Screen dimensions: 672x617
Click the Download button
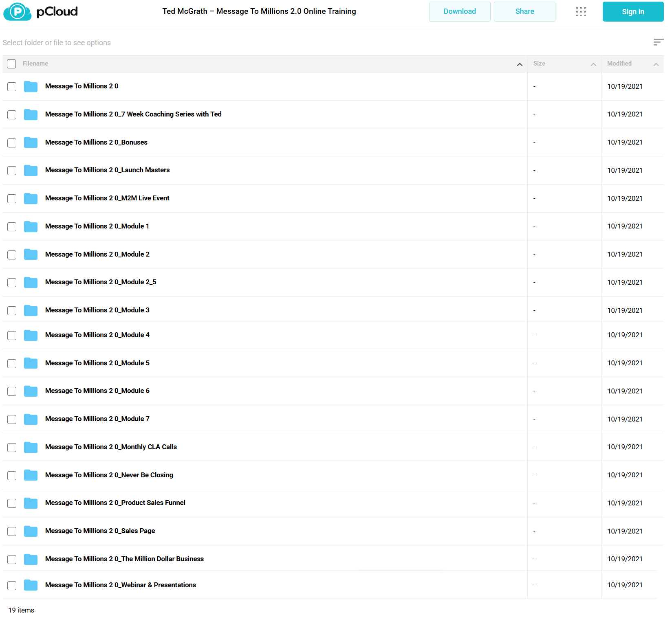pos(460,11)
